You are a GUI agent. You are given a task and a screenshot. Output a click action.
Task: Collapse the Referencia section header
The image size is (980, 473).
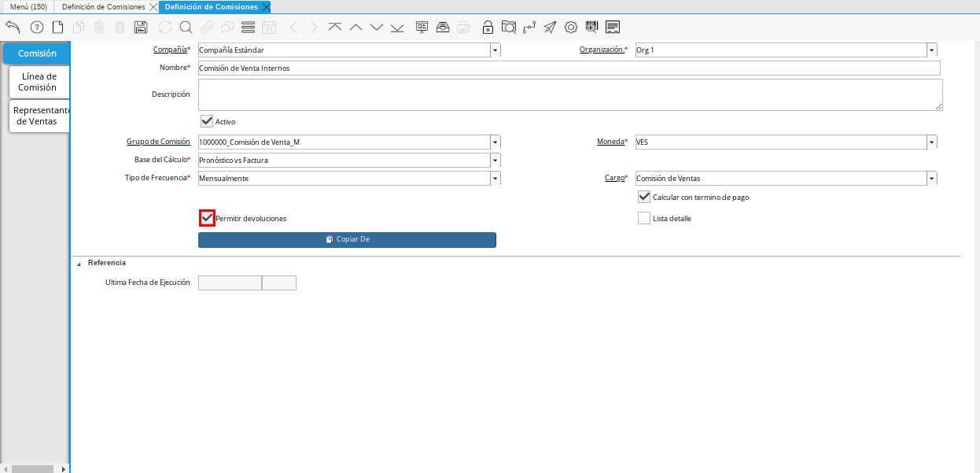(x=78, y=263)
